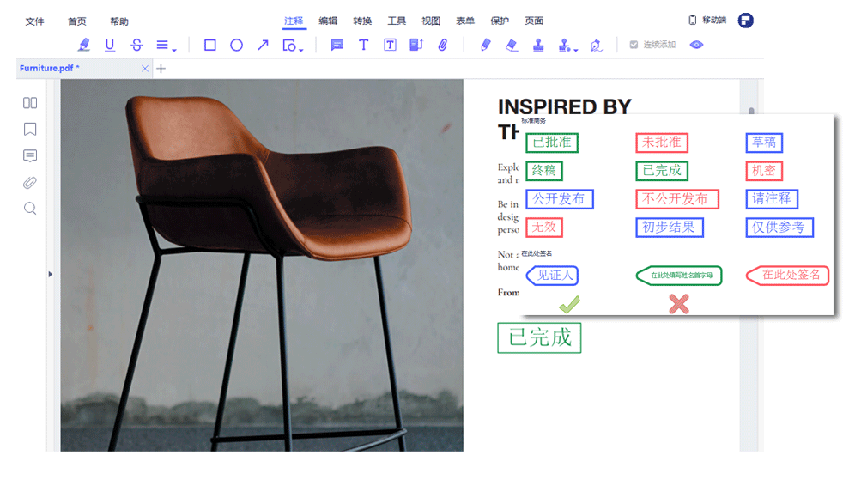Select the eraser tool
This screenshot has width=843, height=504.
[512, 45]
